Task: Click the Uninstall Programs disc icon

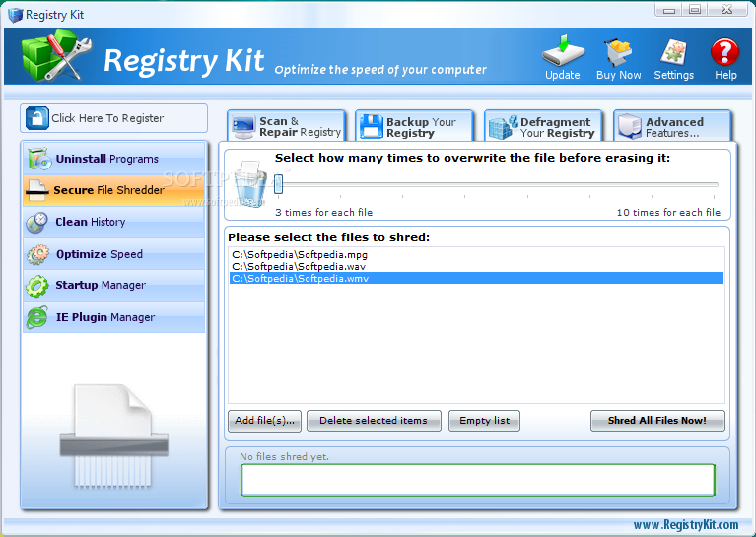Action: tap(39, 159)
